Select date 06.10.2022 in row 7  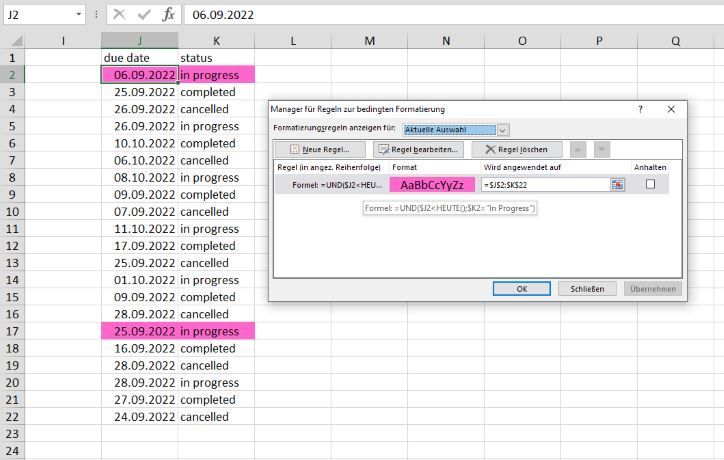tap(139, 160)
